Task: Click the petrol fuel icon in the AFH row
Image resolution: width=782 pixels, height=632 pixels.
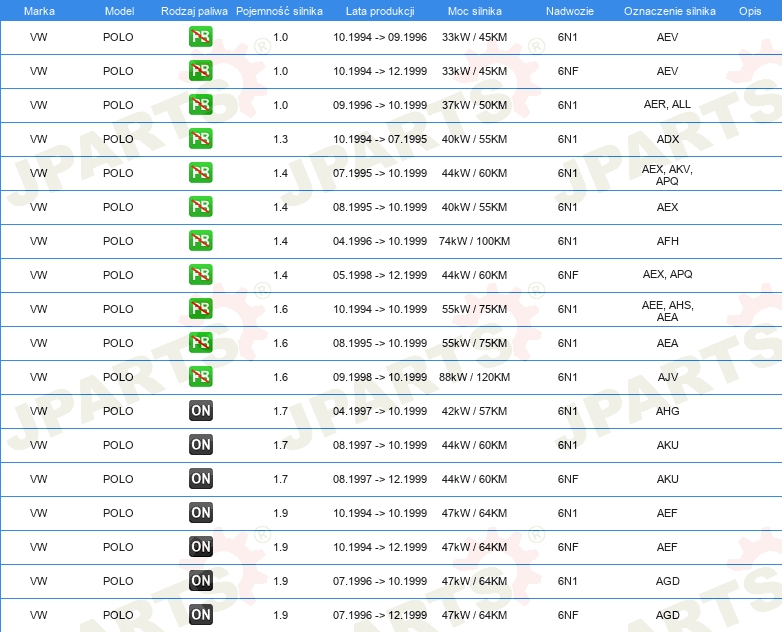Action: [200, 240]
